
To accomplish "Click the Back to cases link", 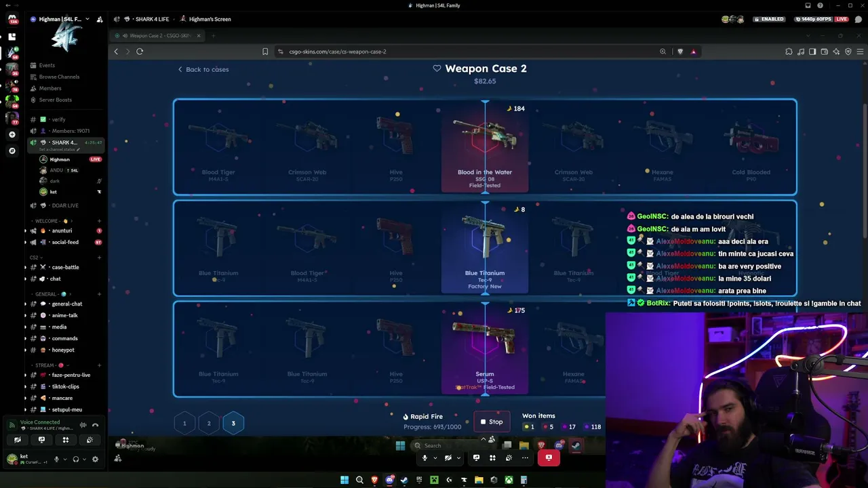I will point(203,69).
